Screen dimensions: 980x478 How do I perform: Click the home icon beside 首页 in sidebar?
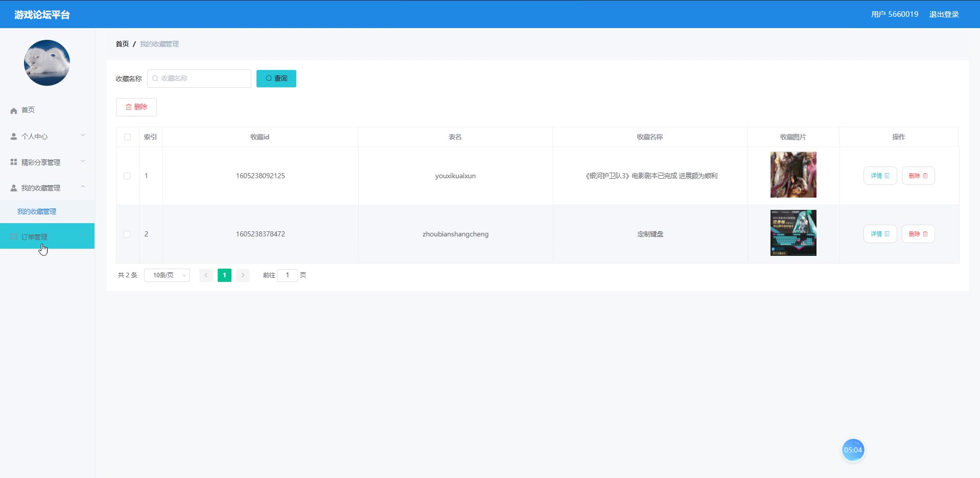[x=14, y=110]
